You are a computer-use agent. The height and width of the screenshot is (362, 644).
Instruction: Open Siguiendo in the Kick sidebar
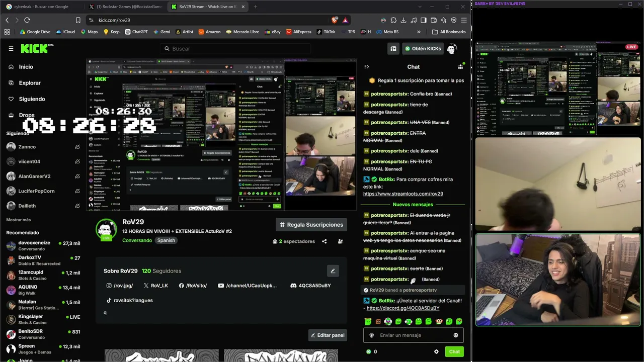click(32, 99)
